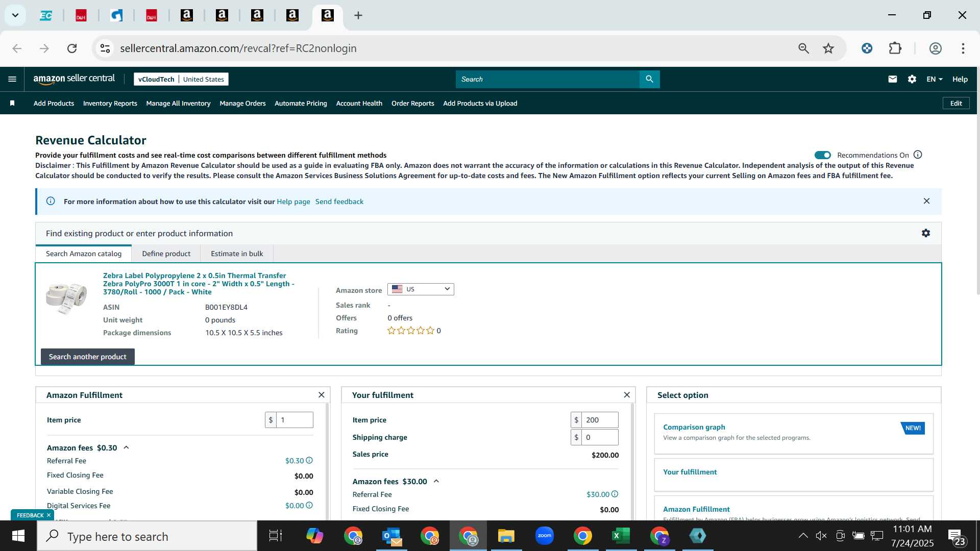980x551 pixels.
Task: Switch to Estimate in bulk tab
Action: point(237,254)
